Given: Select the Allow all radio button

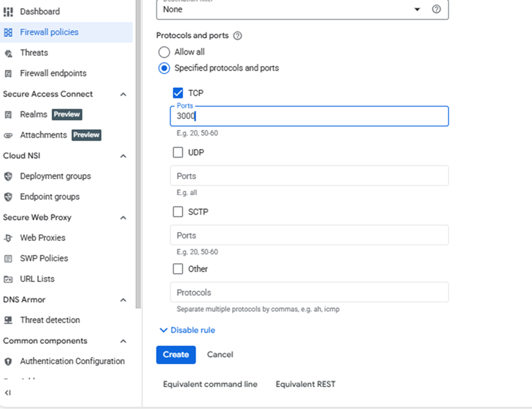Looking at the screenshot, I should (x=164, y=52).
